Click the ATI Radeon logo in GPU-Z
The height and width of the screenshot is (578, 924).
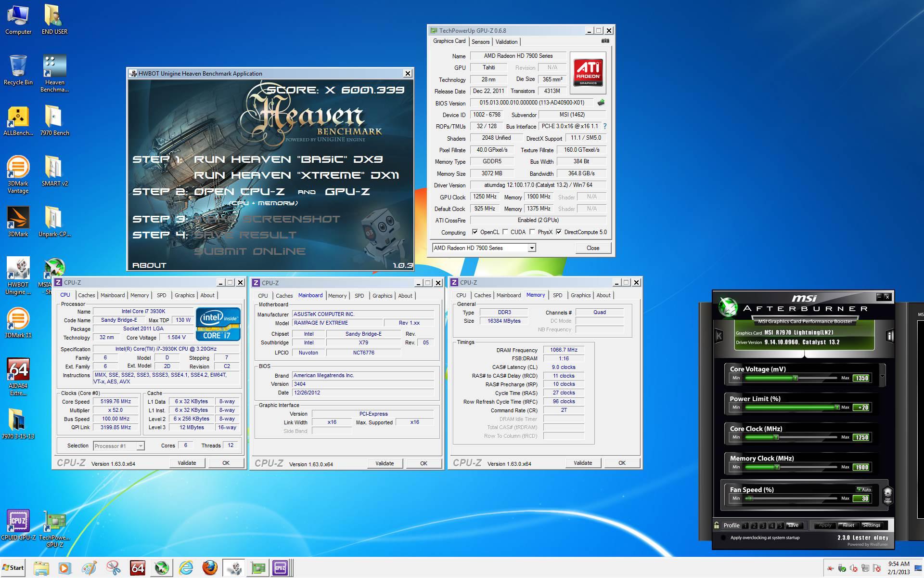[x=588, y=73]
